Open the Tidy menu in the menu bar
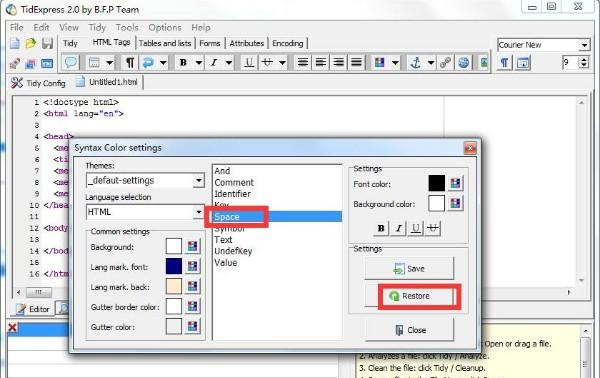 pos(97,28)
